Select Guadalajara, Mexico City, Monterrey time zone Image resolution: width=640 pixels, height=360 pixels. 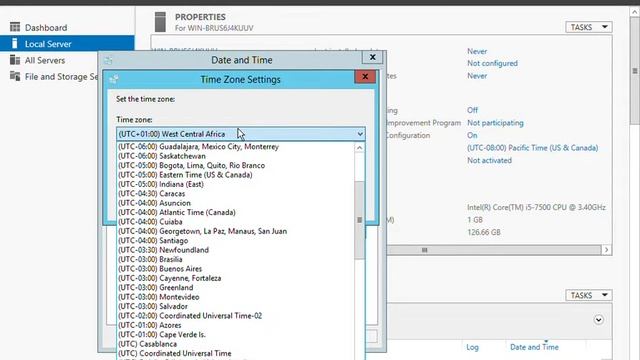198,147
